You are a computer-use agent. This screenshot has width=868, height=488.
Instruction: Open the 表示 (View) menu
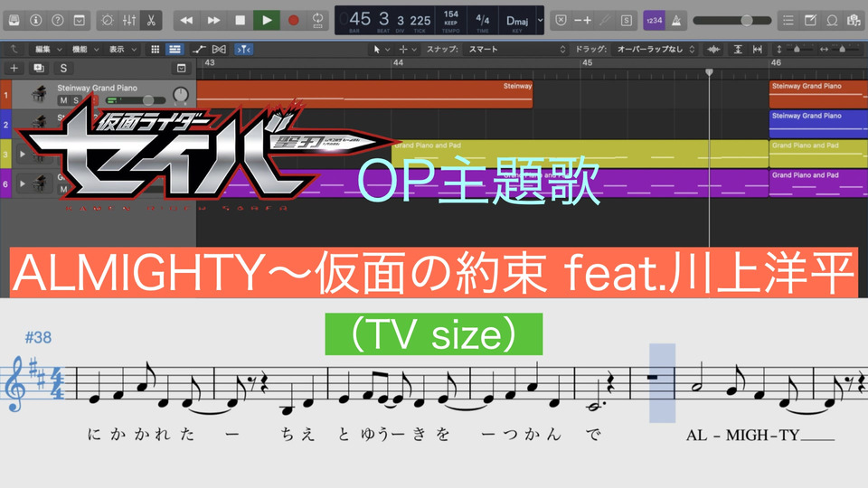[x=122, y=49]
